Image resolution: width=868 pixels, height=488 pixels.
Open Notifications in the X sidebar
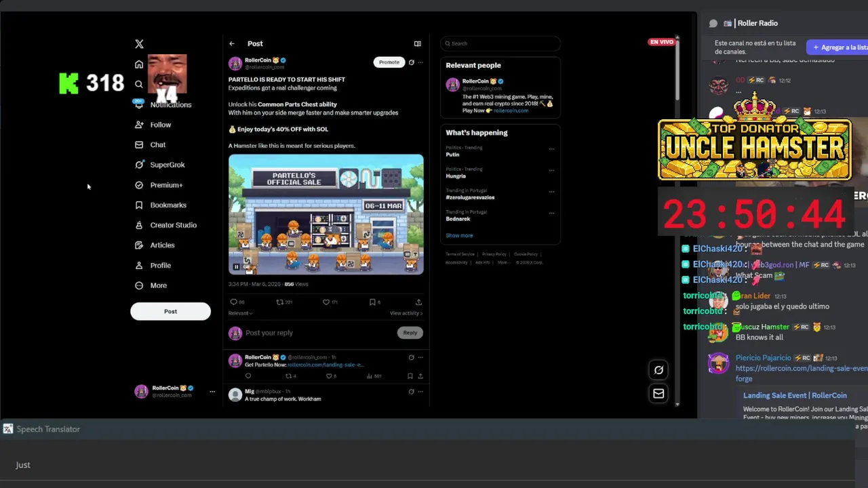tap(163, 104)
